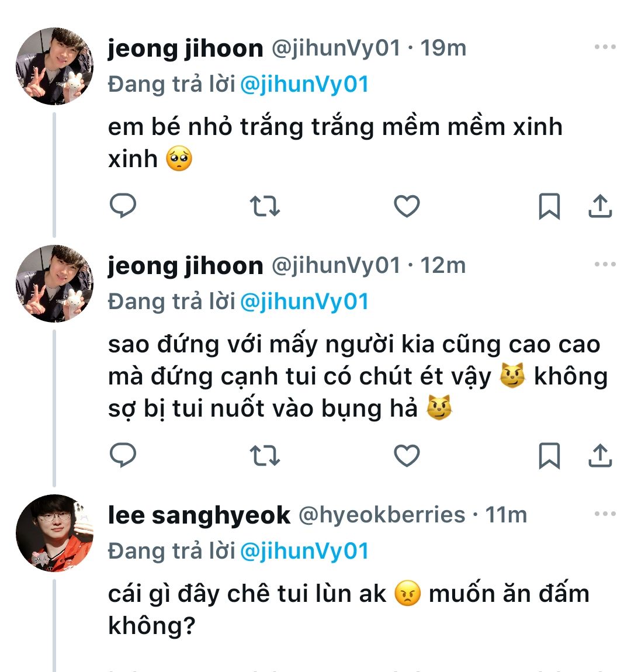Retweet the 12m tweet
Screen dimensions: 631x672
click(x=265, y=456)
